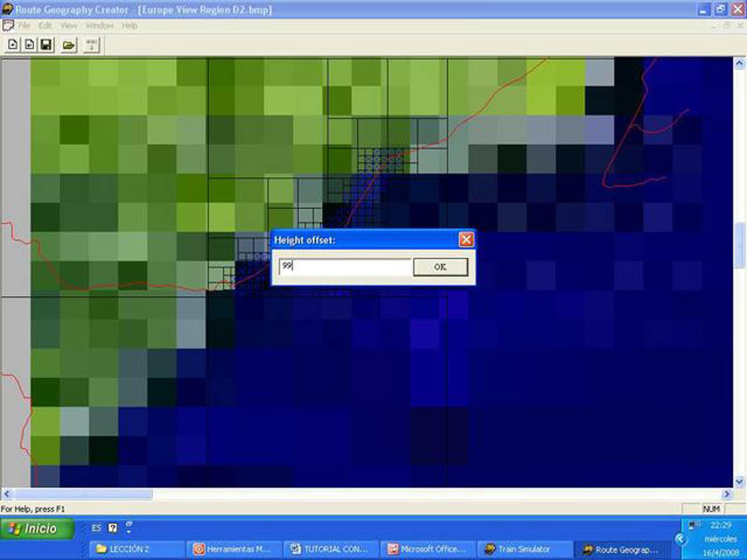Open the Help menu
The image size is (747, 560).
pyautogui.click(x=130, y=26)
